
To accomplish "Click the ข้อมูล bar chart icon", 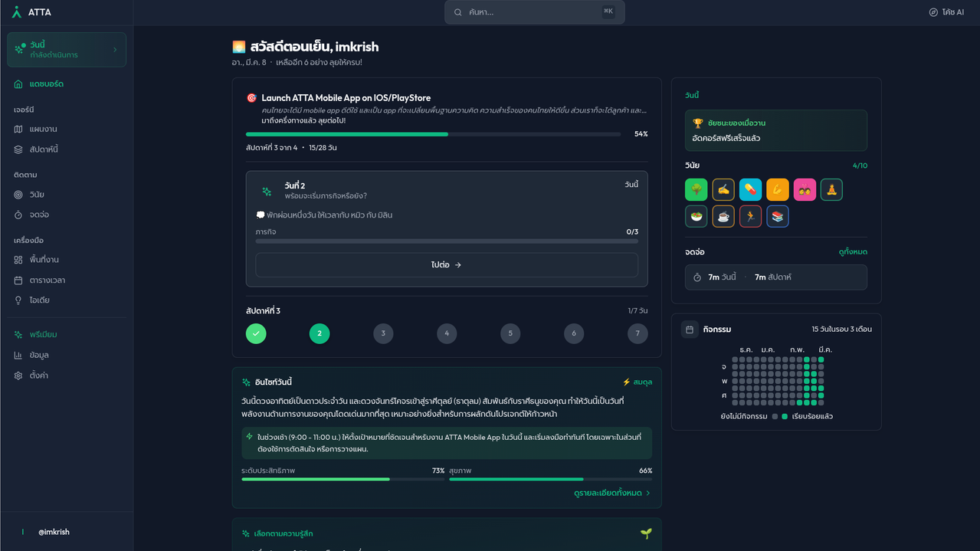I will pyautogui.click(x=18, y=356).
